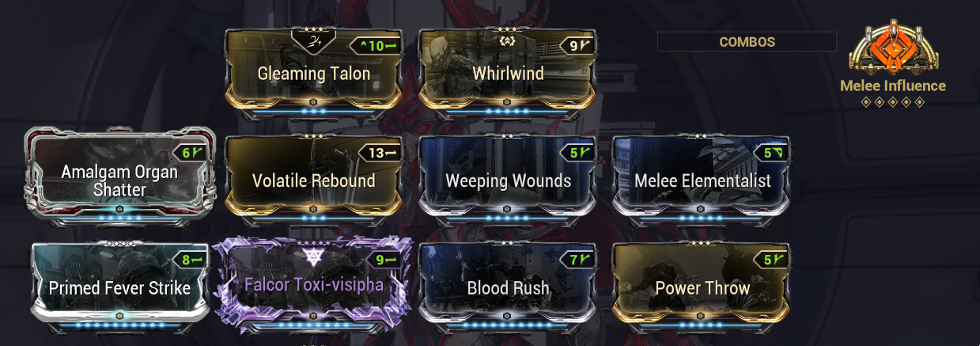Click rank pips under Primed Fever Strike
The image size is (980, 346).
click(x=119, y=325)
